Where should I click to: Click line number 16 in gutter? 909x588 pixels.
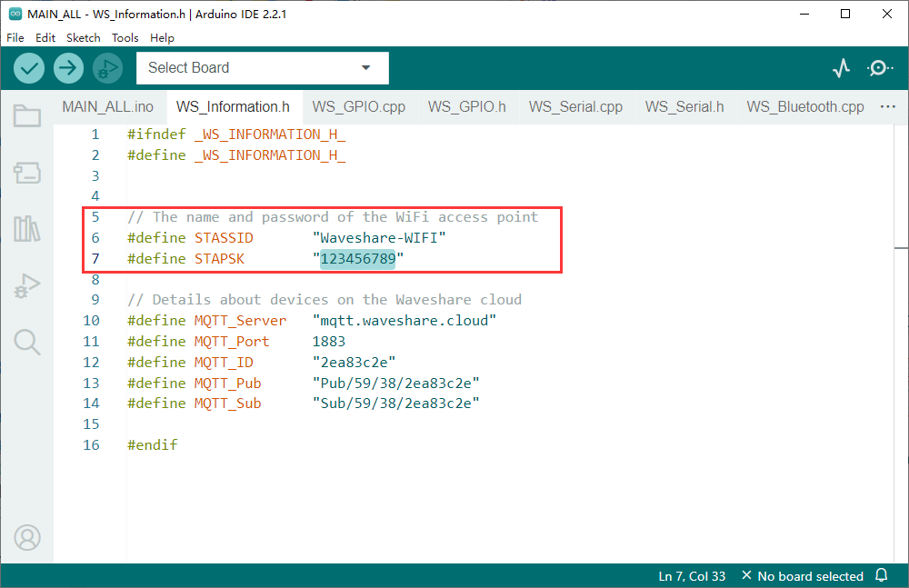[91, 444]
